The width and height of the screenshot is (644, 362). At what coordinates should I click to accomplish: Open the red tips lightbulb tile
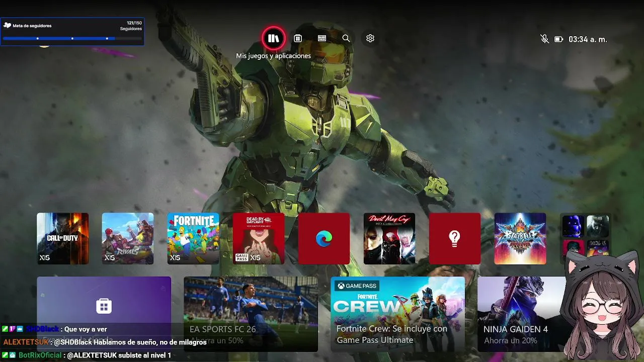455,238
